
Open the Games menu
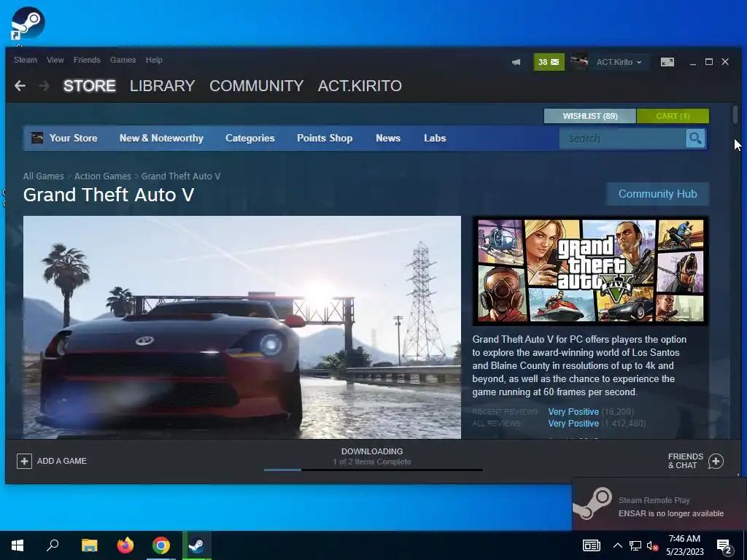tap(123, 60)
